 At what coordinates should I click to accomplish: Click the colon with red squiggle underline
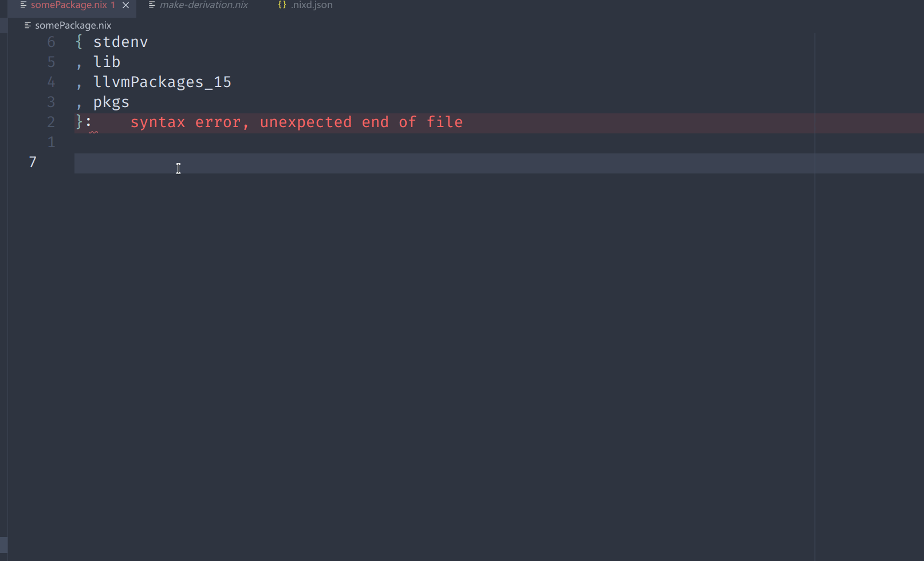89,123
